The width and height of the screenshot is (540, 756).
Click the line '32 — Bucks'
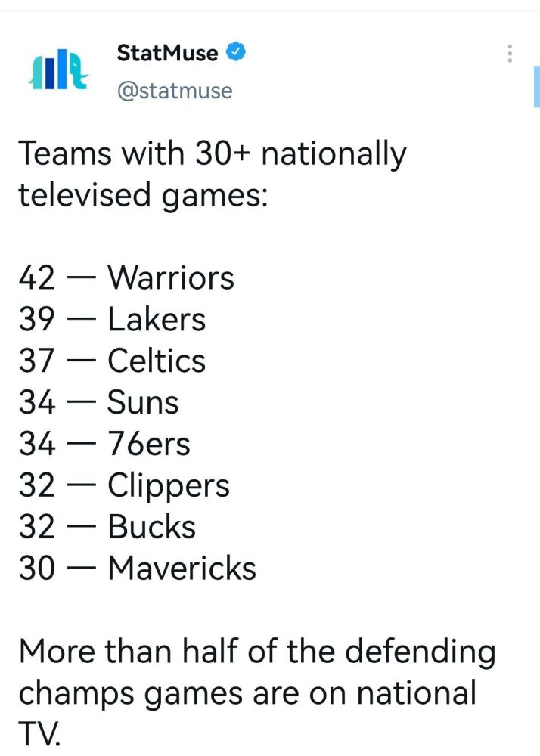pos(107,526)
